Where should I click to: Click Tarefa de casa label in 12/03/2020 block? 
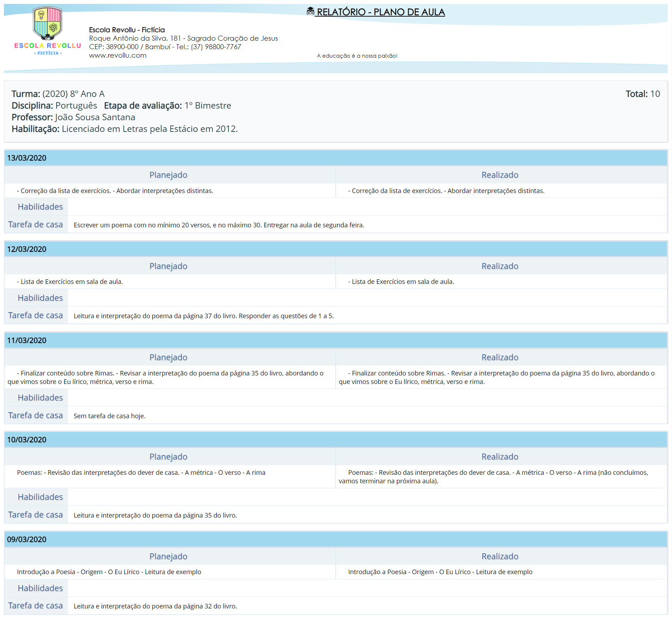[35, 315]
